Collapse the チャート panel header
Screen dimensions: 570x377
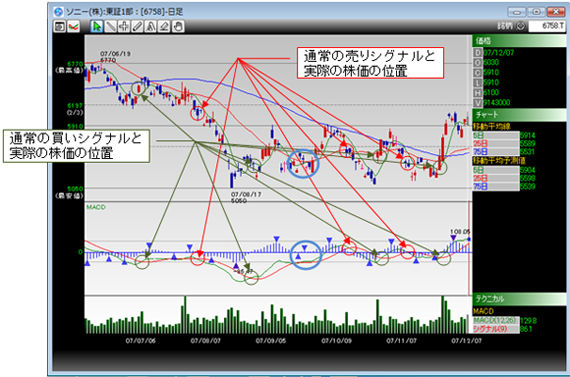(519, 115)
